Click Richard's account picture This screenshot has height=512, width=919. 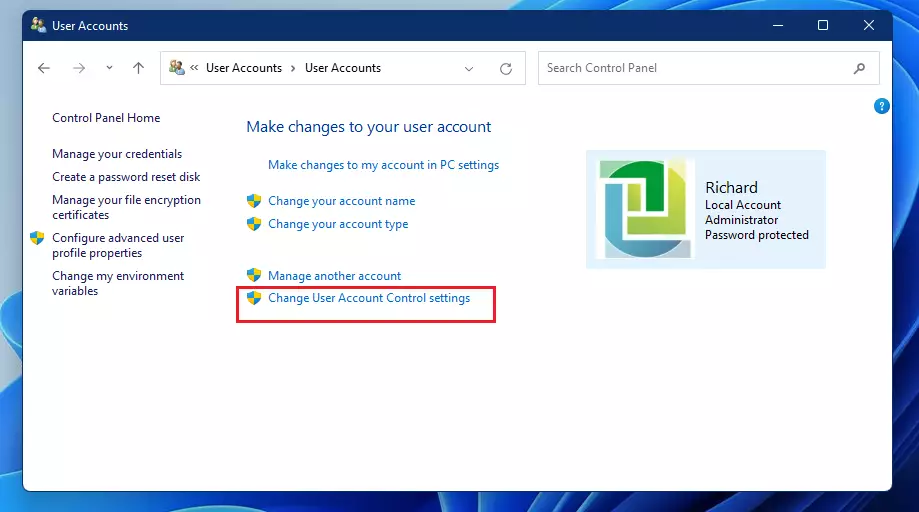tap(645, 209)
